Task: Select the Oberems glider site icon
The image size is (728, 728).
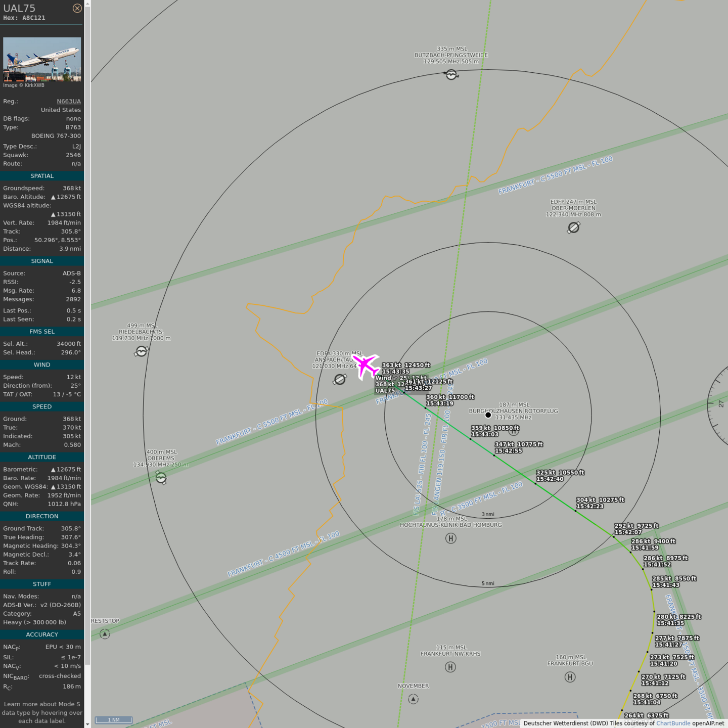Action: click(x=161, y=477)
